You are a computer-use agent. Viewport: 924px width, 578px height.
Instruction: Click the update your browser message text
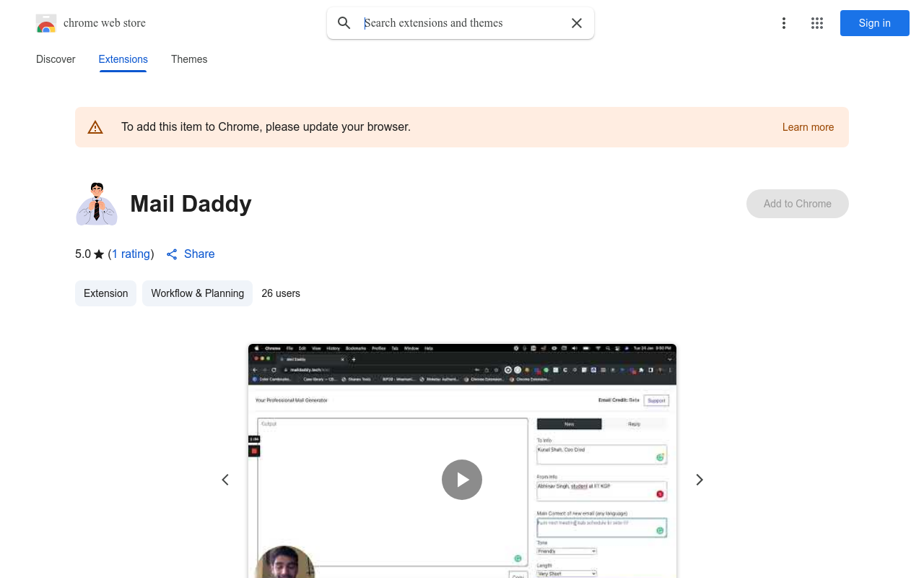[266, 127]
